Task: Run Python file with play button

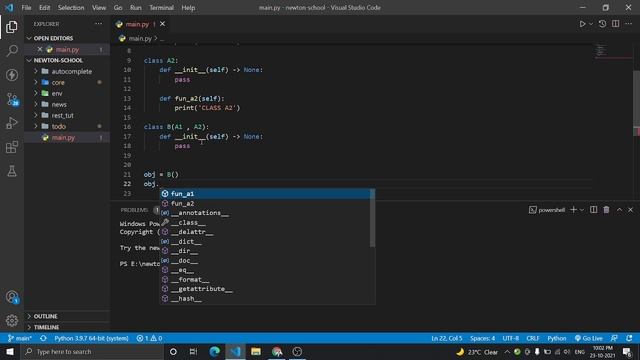Action: click(582, 24)
